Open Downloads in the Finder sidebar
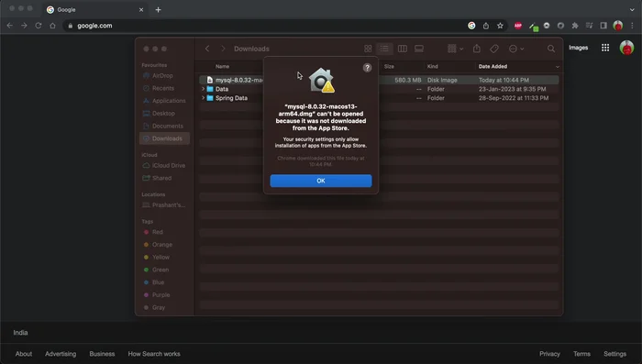642x364 pixels. 164,138
